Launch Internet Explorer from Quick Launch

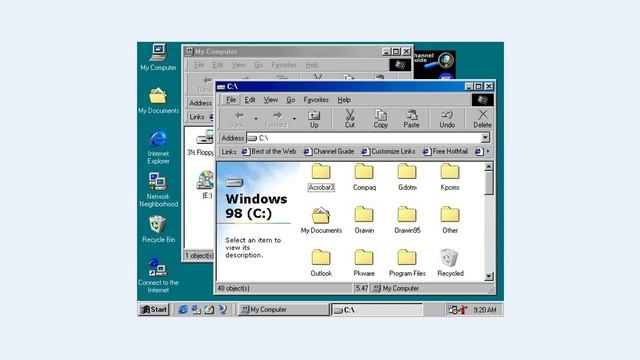pos(183,310)
